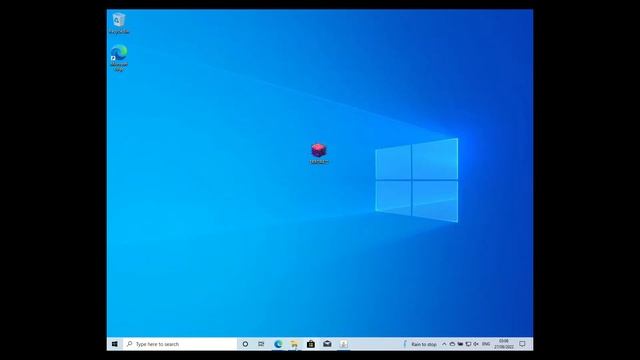
Task: Open OneDrive cloud tray icon
Action: [x=452, y=344]
